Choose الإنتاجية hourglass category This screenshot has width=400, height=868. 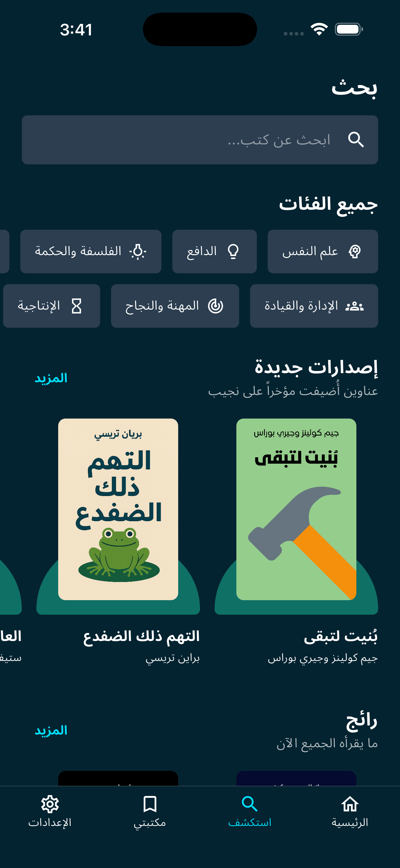tap(52, 306)
